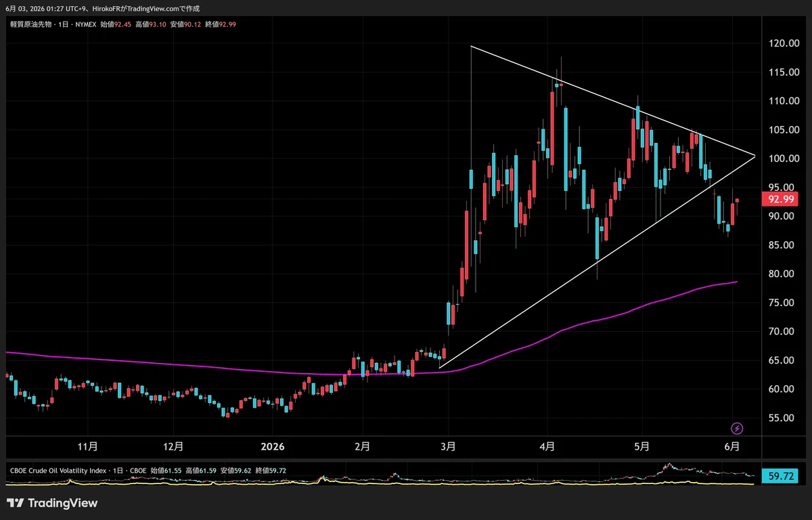Click the 3月 time axis label

pyautogui.click(x=449, y=447)
